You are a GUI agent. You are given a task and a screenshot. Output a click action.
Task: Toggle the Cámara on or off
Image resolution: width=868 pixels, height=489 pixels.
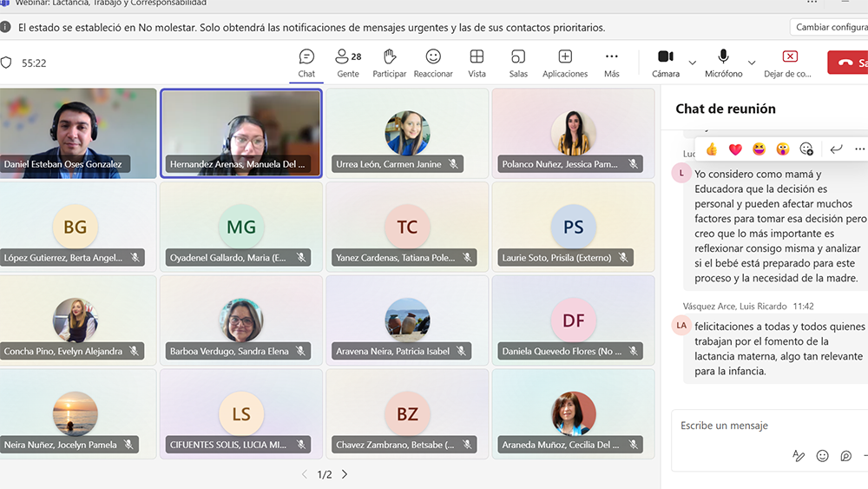click(x=666, y=63)
